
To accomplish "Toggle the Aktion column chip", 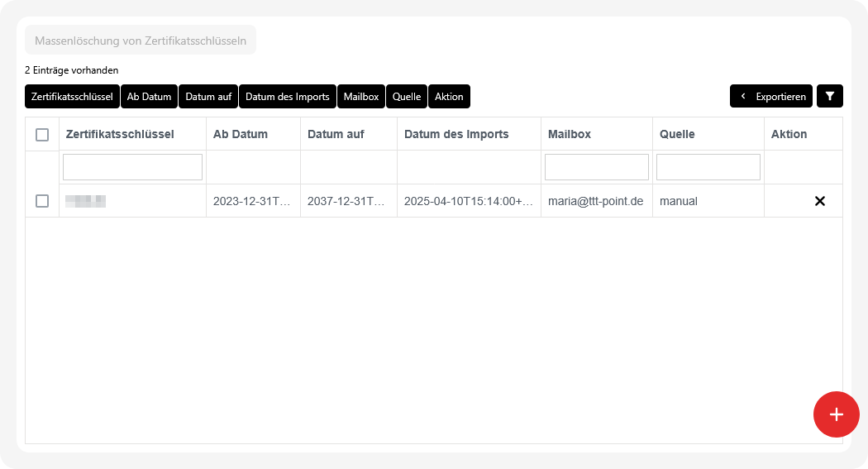I will [x=449, y=96].
